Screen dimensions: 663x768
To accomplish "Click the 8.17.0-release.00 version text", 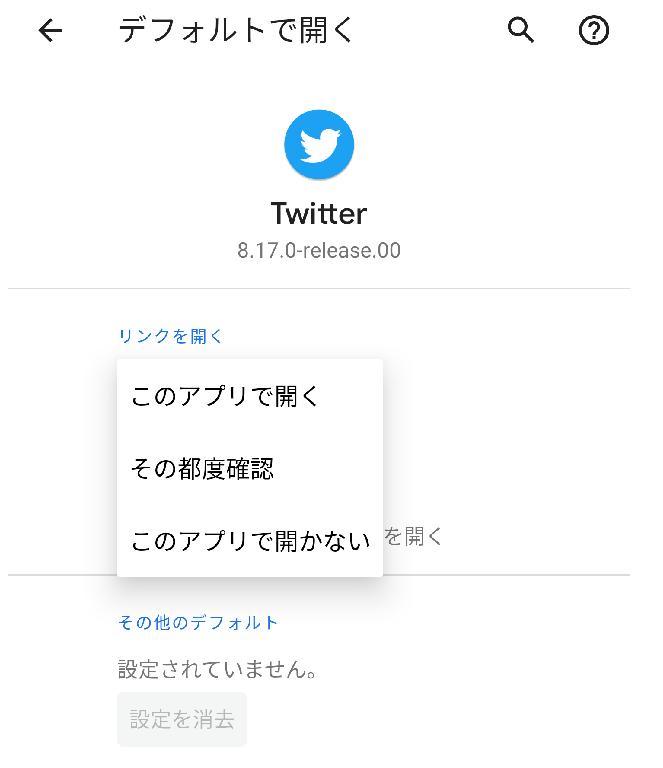I will 319,250.
